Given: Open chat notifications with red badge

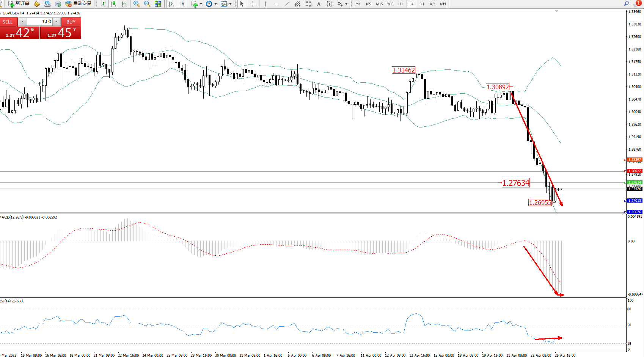Looking at the screenshot, I should 637,4.
